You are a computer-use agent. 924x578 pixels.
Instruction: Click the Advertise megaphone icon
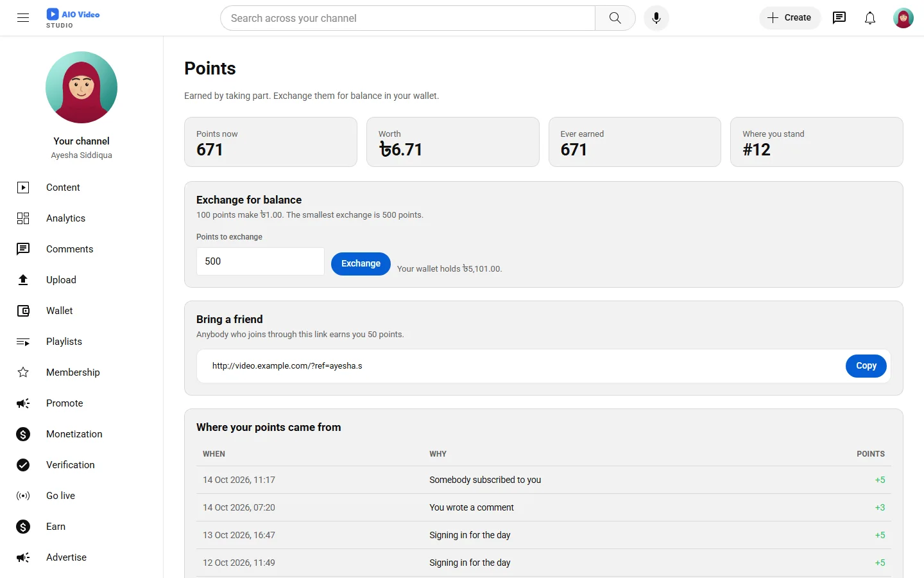click(23, 557)
